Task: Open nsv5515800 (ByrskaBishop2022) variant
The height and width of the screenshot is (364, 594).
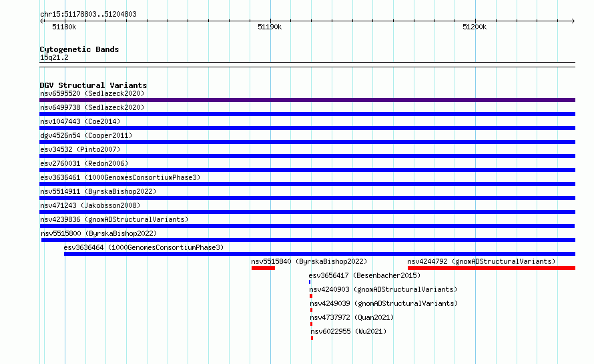Action: (x=99, y=233)
